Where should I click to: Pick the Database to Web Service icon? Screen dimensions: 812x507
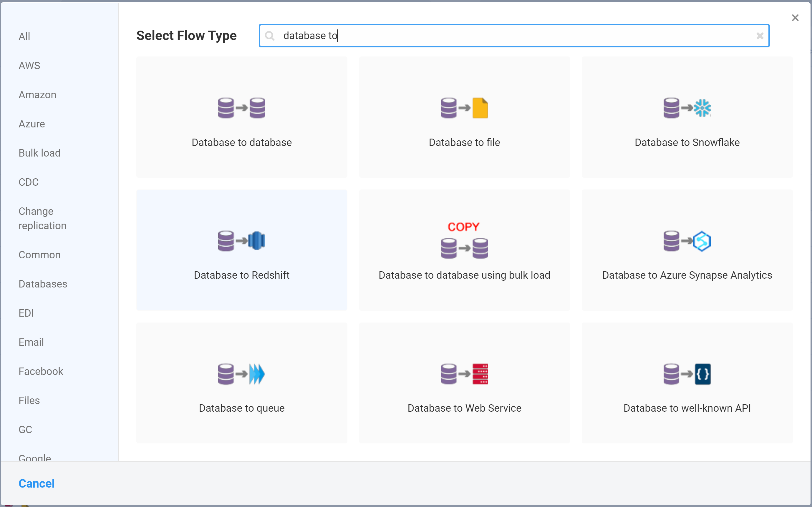tap(464, 374)
